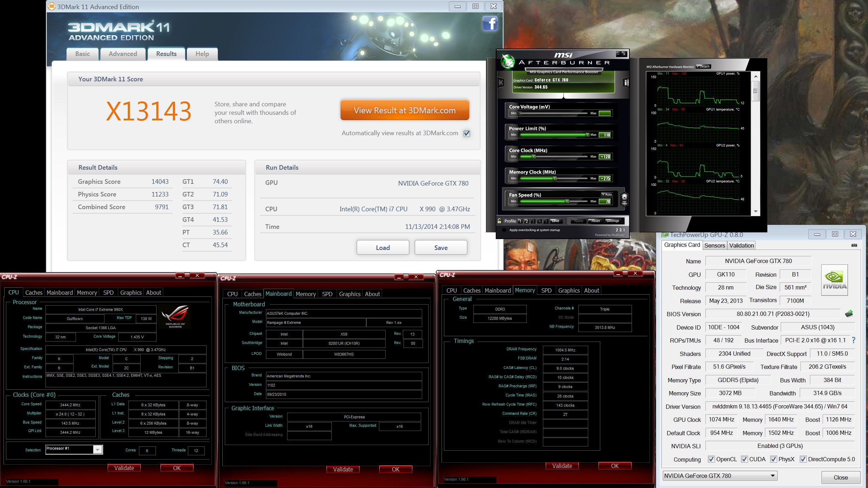Image resolution: width=868 pixels, height=488 pixels.
Task: Open Afterburner Settings button
Action: [612, 221]
